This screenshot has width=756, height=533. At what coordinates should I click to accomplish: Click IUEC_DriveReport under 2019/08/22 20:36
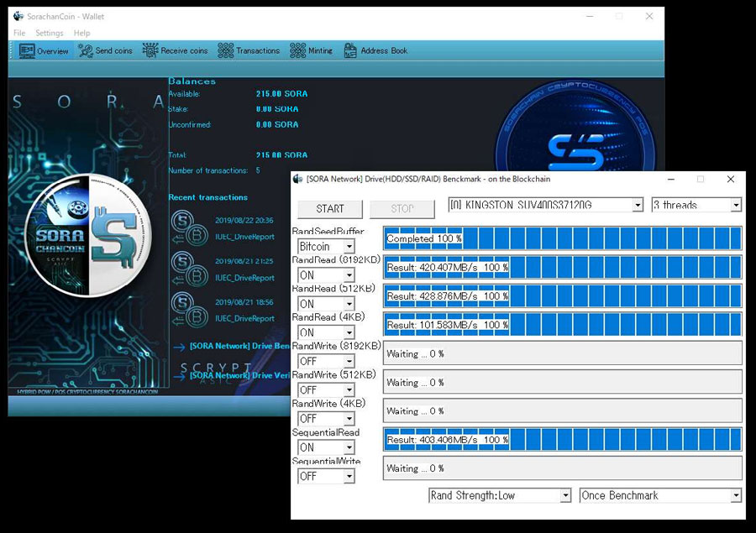[x=244, y=237]
